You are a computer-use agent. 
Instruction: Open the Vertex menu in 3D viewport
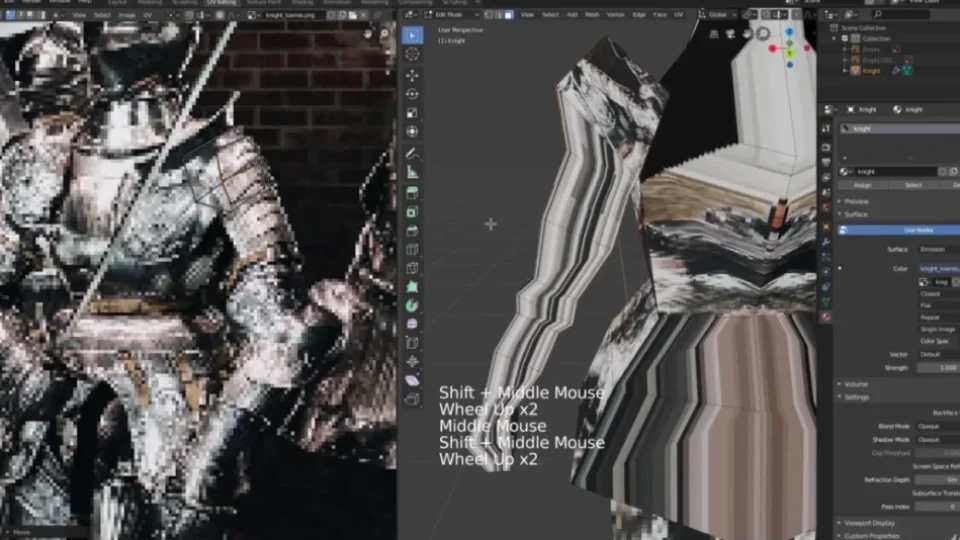615,15
